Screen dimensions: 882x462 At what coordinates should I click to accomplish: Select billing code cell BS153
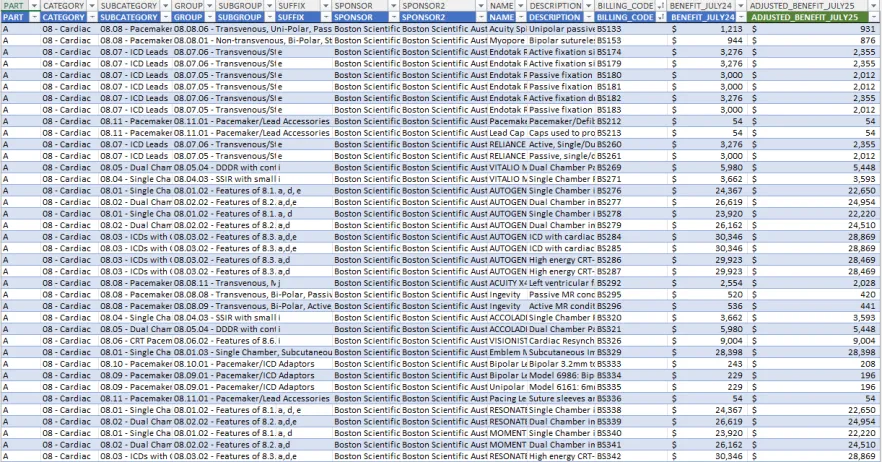tap(631, 41)
